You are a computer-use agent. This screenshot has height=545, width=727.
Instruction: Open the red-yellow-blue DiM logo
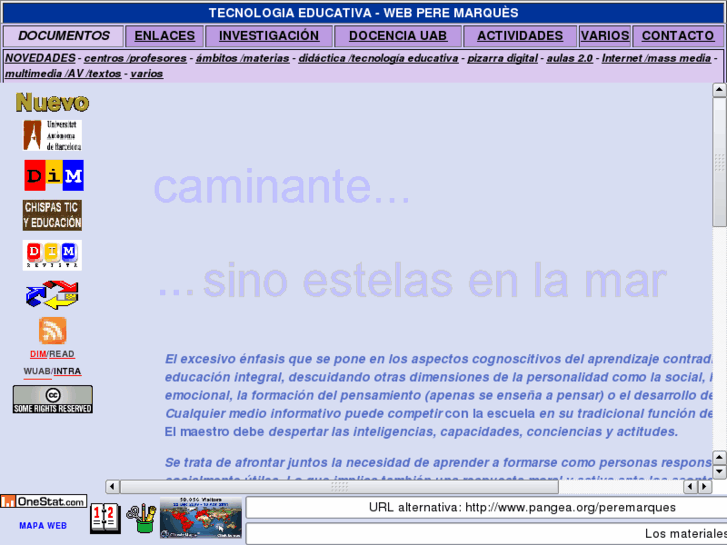54,175
